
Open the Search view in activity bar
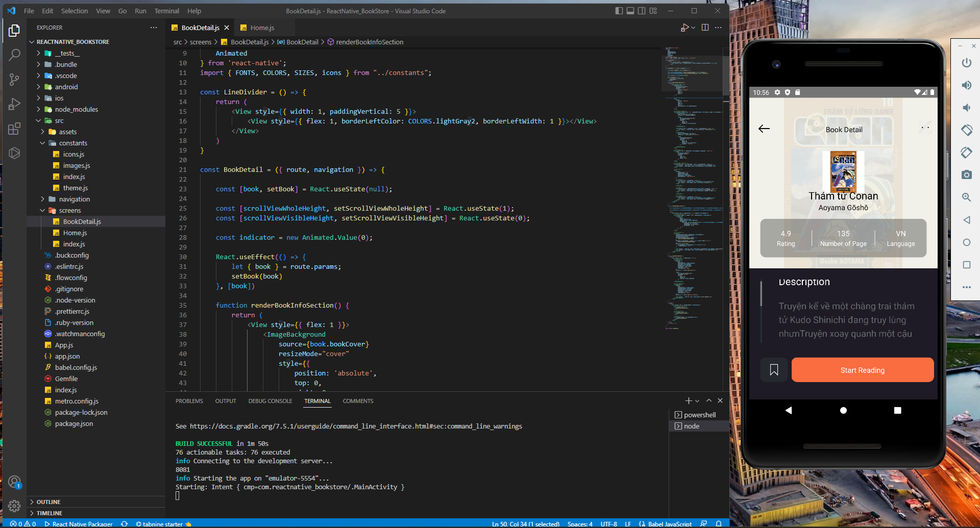pos(14,55)
